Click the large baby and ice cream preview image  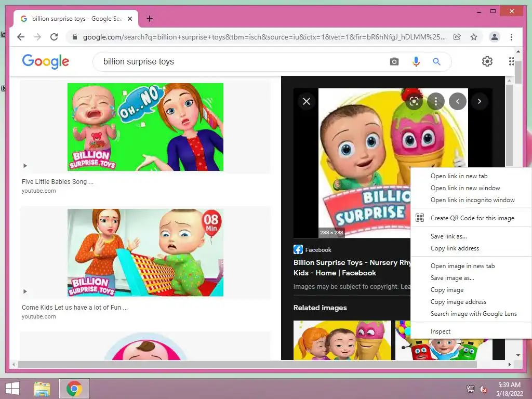pos(364,163)
